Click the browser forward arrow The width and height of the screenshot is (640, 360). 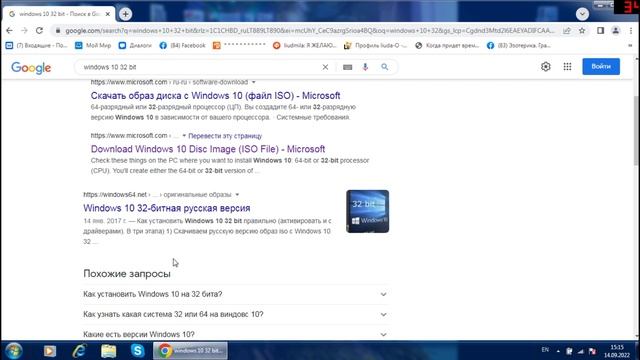(24, 31)
